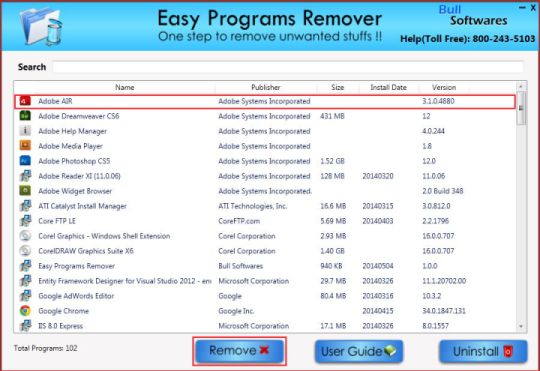Select the Adobe Help Manager entry
The image size is (540, 371).
72,131
